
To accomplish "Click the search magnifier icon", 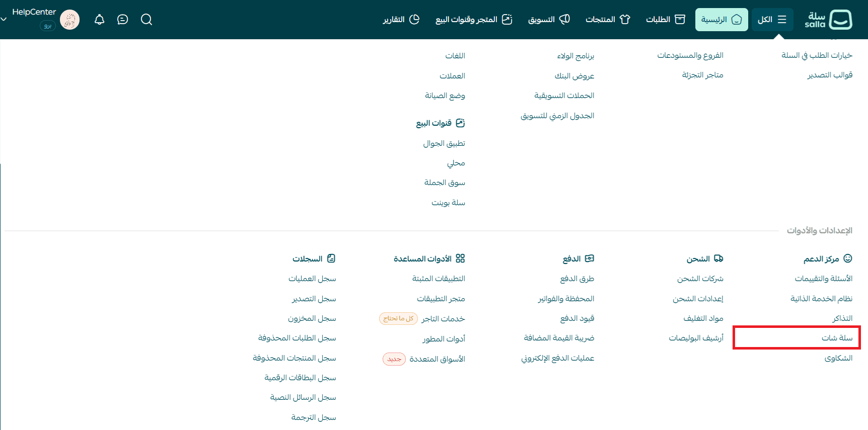I will (147, 20).
